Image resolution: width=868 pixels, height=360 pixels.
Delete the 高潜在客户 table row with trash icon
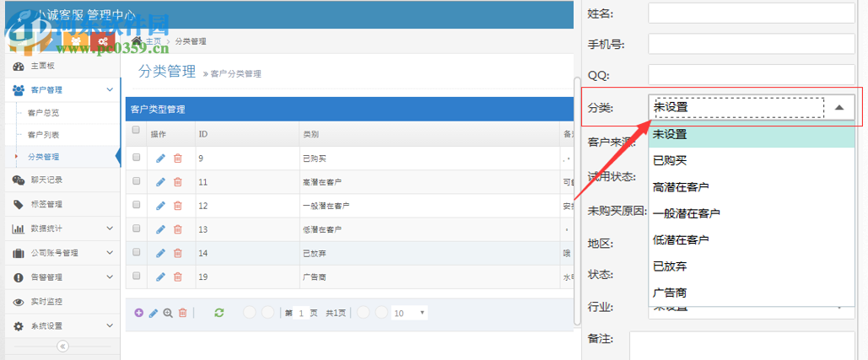[x=178, y=181]
